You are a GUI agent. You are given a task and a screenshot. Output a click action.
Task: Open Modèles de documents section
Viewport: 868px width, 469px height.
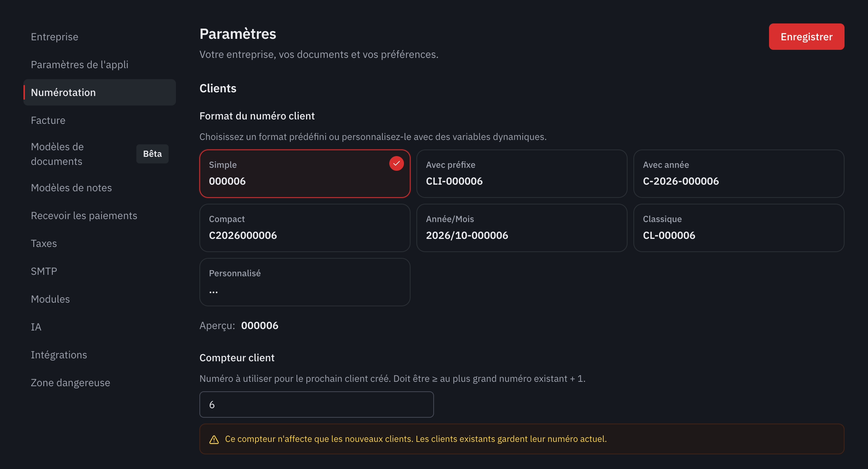pyautogui.click(x=100, y=154)
